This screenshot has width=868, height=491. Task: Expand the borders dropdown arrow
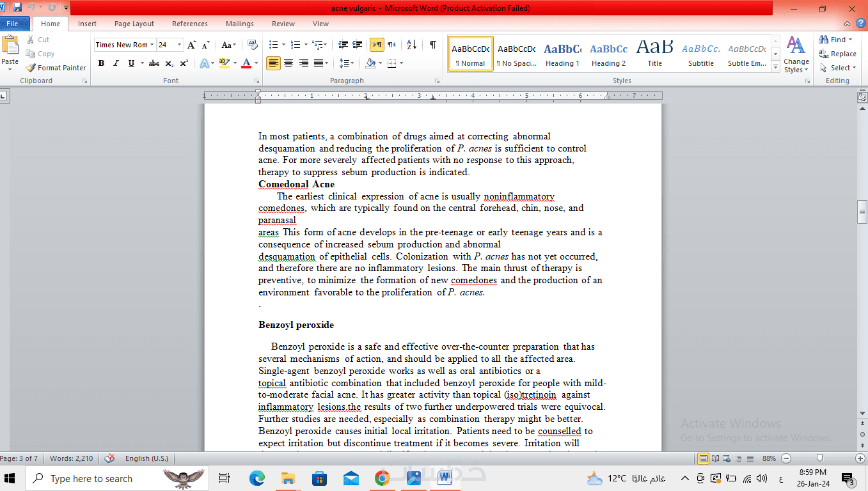(401, 63)
